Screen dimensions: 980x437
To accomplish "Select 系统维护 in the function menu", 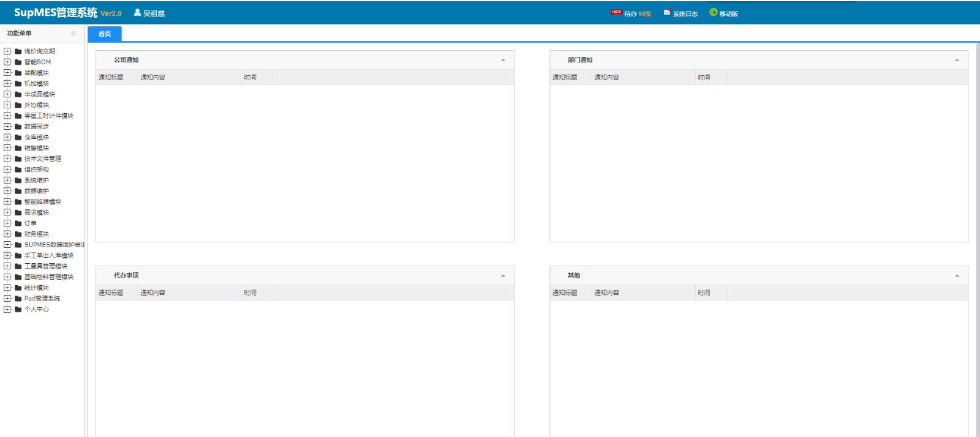I will [x=37, y=181].
